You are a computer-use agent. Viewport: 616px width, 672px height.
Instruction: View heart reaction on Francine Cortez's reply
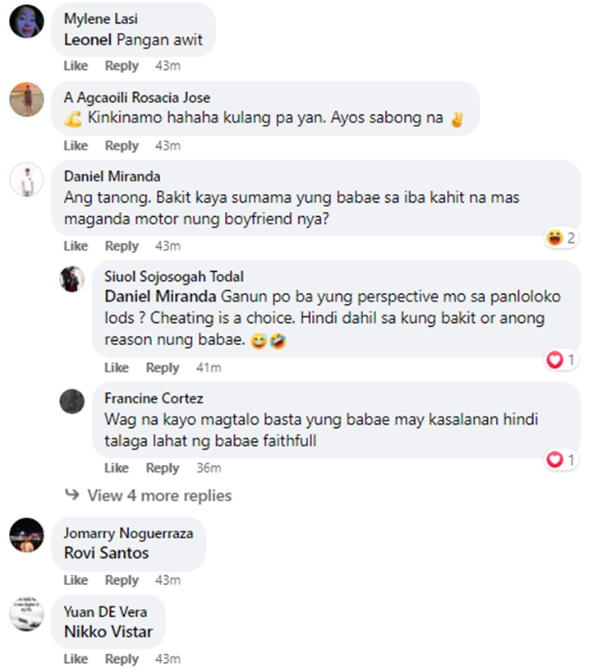click(561, 460)
